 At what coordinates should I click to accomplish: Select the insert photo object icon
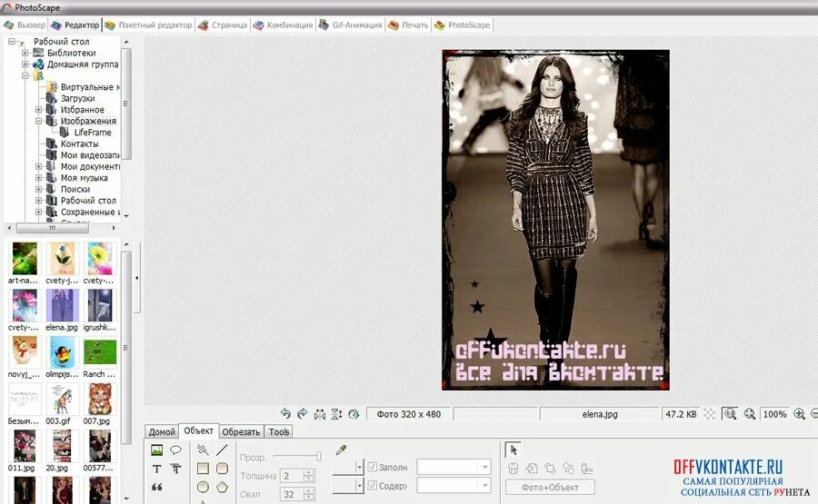[x=156, y=450]
